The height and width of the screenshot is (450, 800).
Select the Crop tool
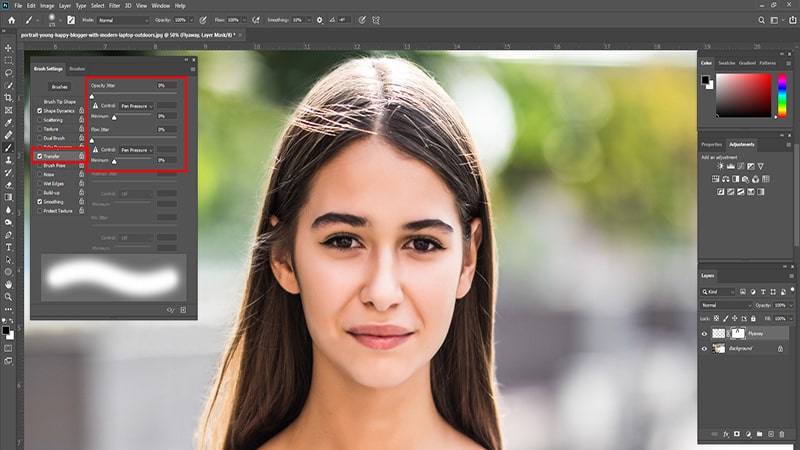8,97
